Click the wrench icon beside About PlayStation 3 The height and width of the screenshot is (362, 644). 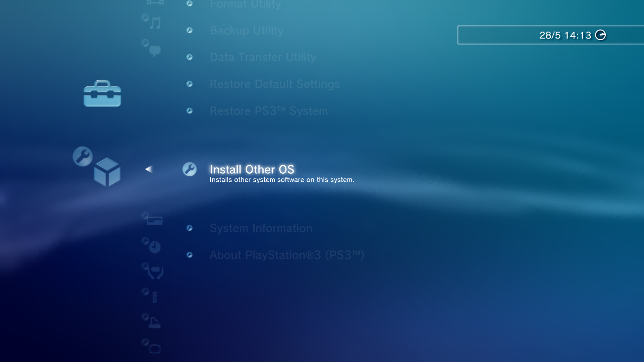pos(190,255)
